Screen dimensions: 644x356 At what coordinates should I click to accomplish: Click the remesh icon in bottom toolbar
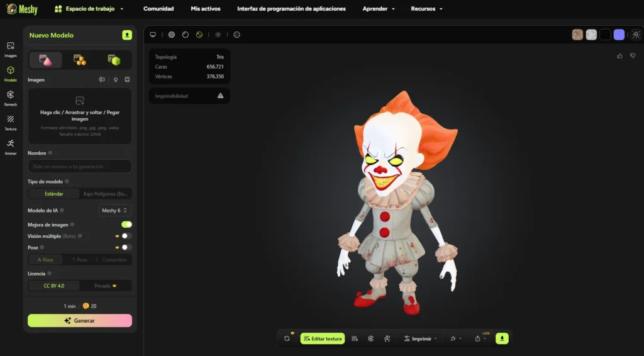pos(371,339)
